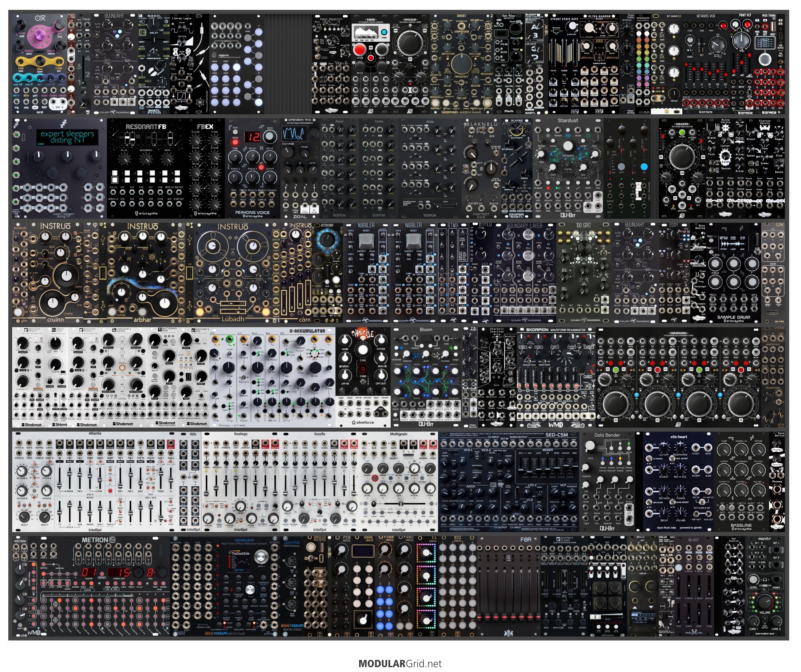Screen dimensions: 801x672
Task: Open the Steady State Gate module
Action: (564, 64)
